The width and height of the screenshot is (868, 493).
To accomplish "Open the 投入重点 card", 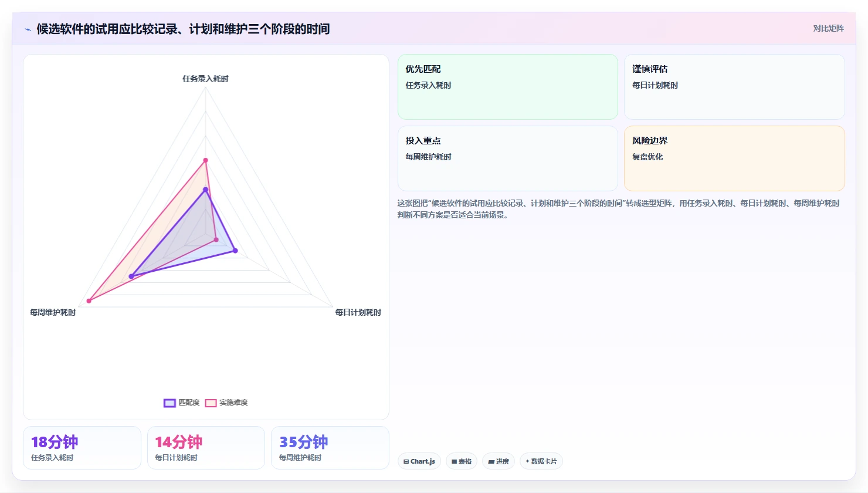I will pos(508,158).
